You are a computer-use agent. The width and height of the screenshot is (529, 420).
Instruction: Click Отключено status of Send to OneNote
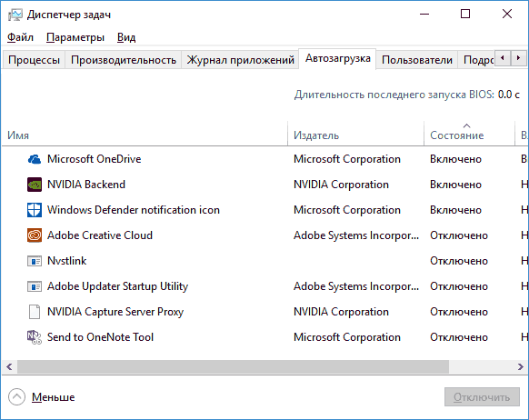459,337
